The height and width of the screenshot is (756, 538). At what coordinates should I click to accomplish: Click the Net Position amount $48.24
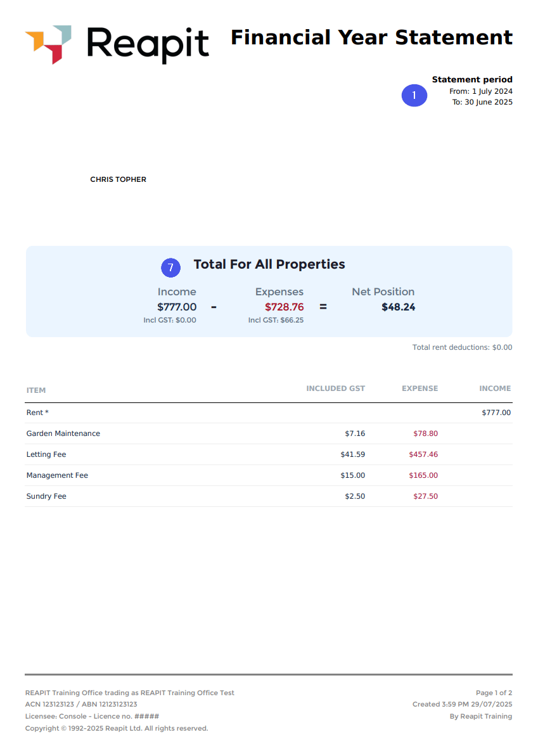coord(398,307)
